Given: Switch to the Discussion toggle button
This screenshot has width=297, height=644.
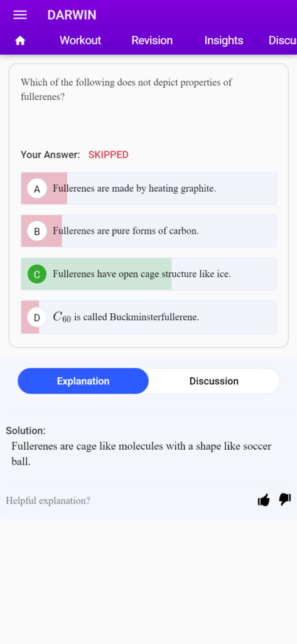Looking at the screenshot, I should [x=213, y=381].
